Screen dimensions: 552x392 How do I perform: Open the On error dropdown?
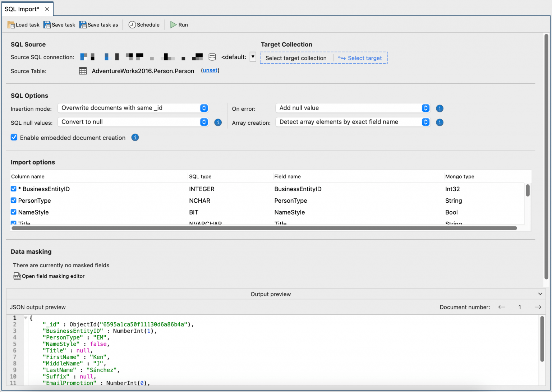[353, 108]
